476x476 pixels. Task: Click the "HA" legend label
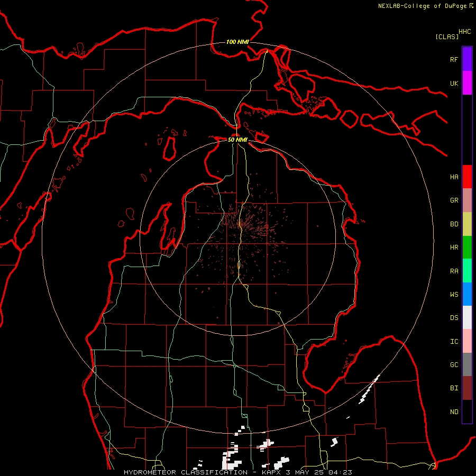454,177
